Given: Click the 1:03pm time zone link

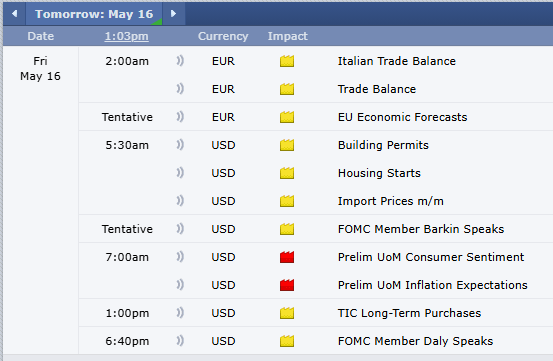Looking at the screenshot, I should click(127, 36).
